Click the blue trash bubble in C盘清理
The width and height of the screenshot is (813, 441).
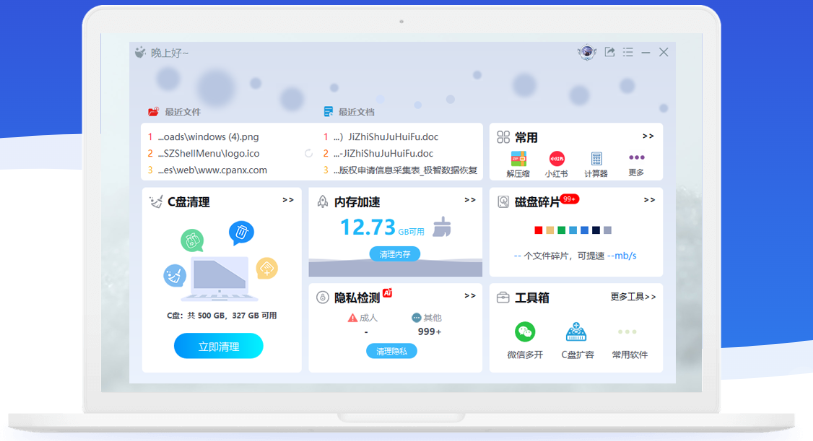[241, 233]
